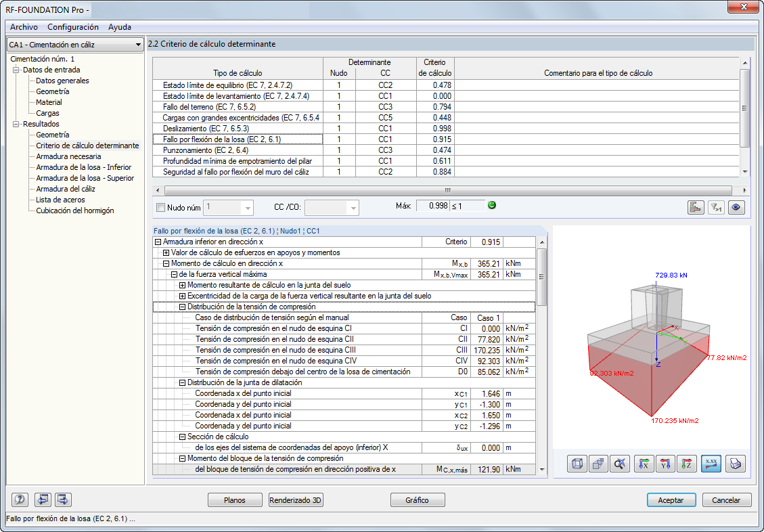Toggle the eye view mode button
The image size is (764, 532).
tap(736, 208)
